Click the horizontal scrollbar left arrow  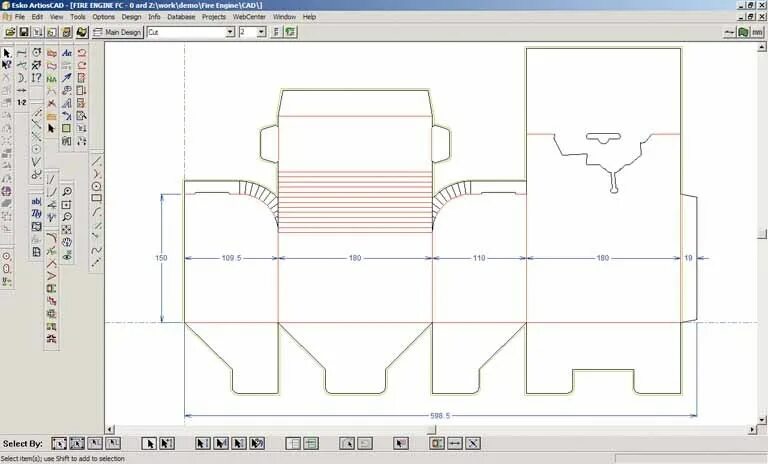pyautogui.click(x=110, y=430)
